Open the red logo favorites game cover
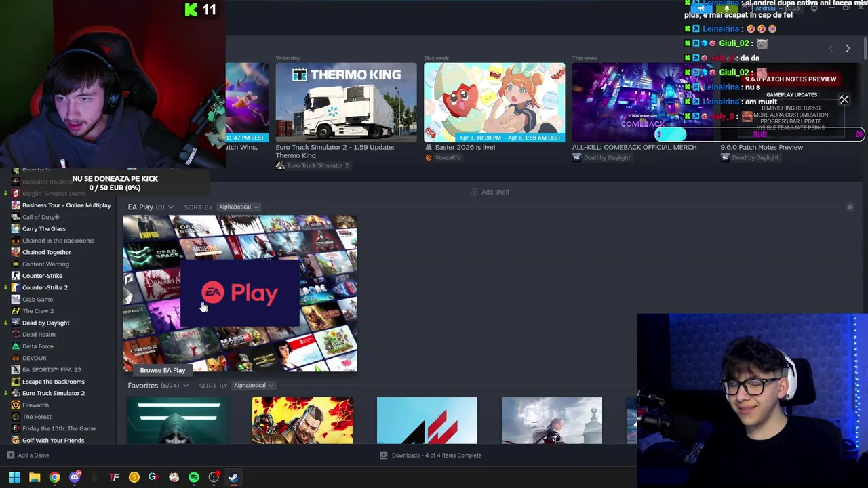 point(427,420)
